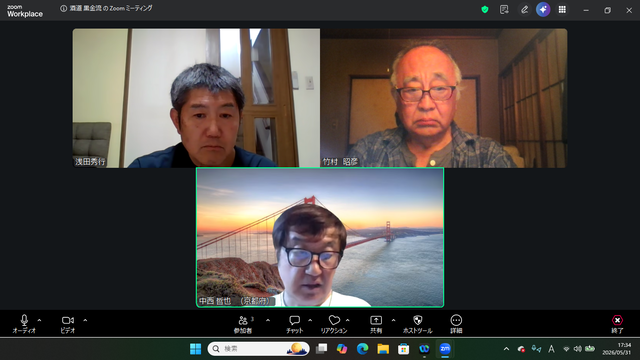Viewport: 640px width, 360px height.
Task: Open video options arrow beside ビデオ
Action: [x=85, y=320]
